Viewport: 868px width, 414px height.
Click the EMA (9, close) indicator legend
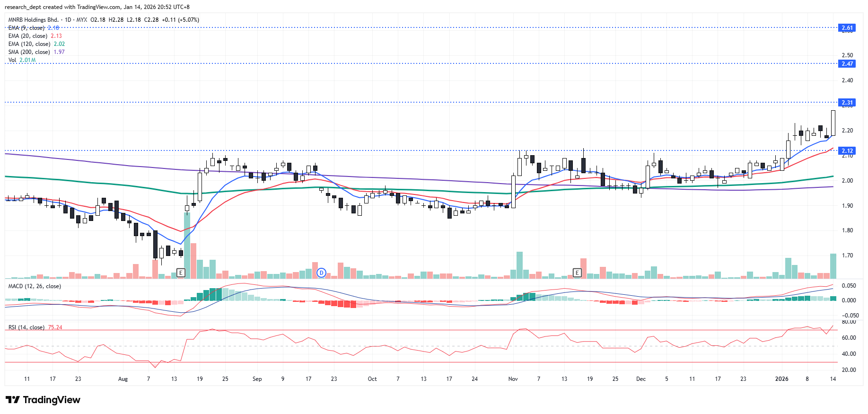click(x=26, y=28)
